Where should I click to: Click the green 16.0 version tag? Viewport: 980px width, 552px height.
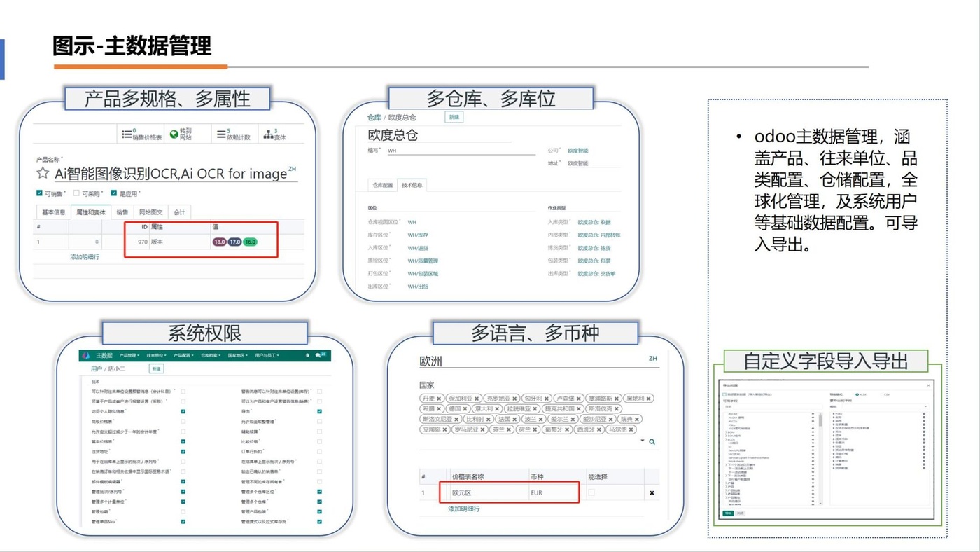click(x=250, y=242)
